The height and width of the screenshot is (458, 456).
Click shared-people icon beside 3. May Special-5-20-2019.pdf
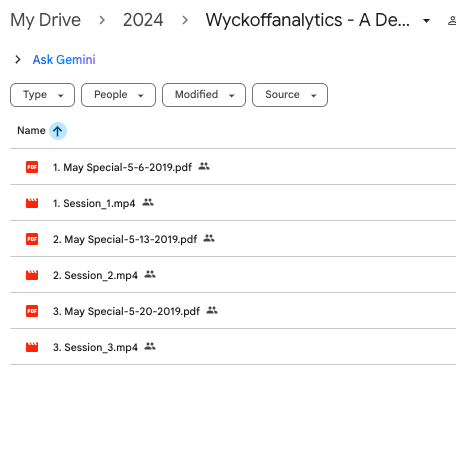pos(212,310)
